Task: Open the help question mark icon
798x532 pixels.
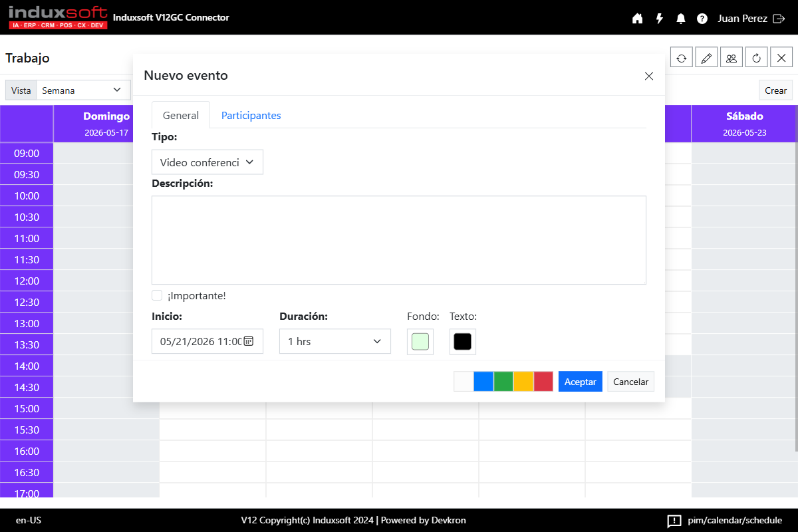Action: 702,19
